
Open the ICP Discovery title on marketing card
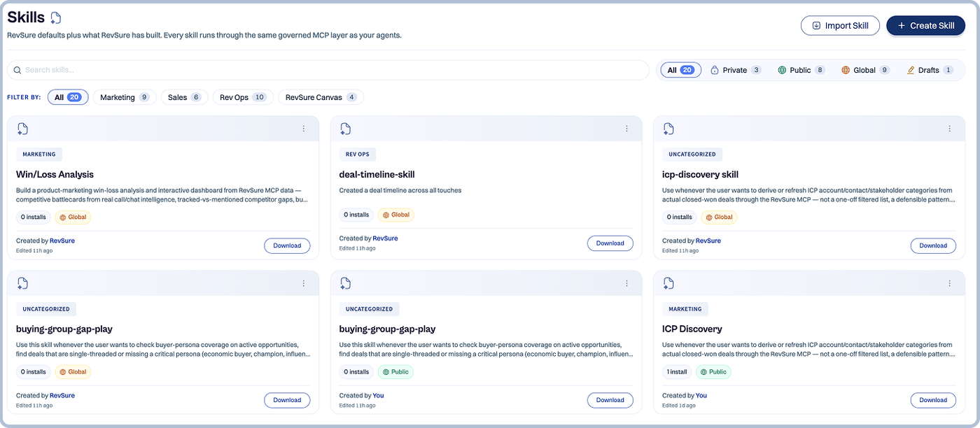pos(692,329)
